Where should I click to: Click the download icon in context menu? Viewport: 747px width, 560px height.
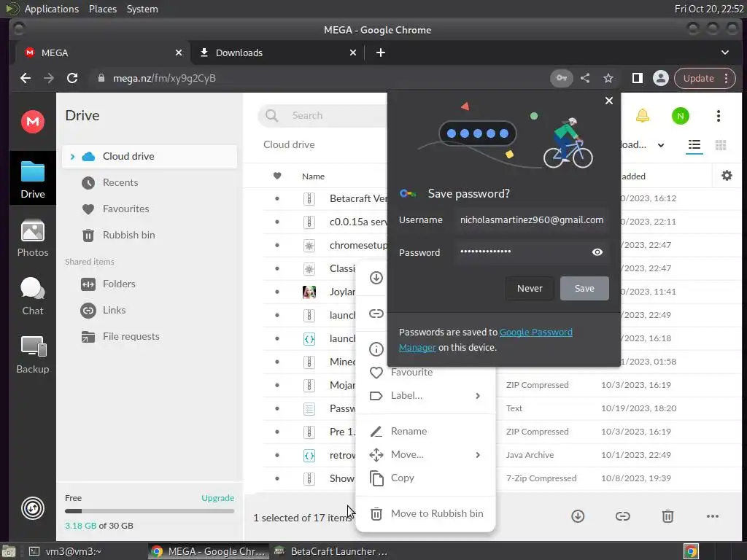coord(376,278)
